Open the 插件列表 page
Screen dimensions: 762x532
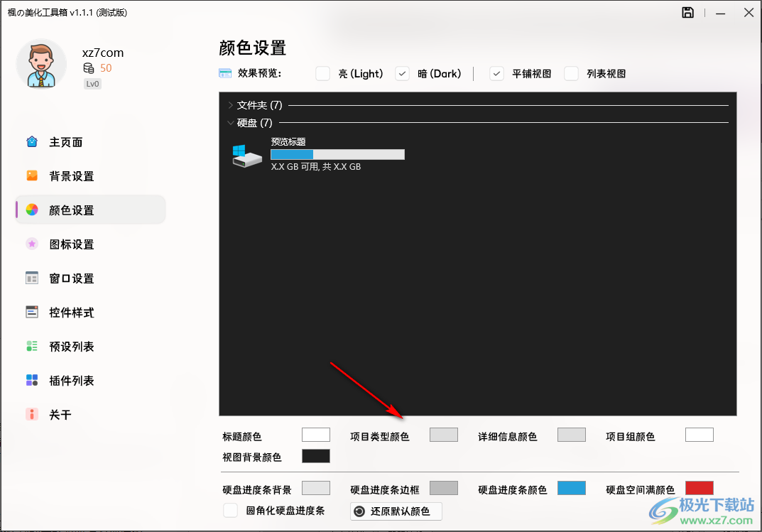[x=90, y=380]
